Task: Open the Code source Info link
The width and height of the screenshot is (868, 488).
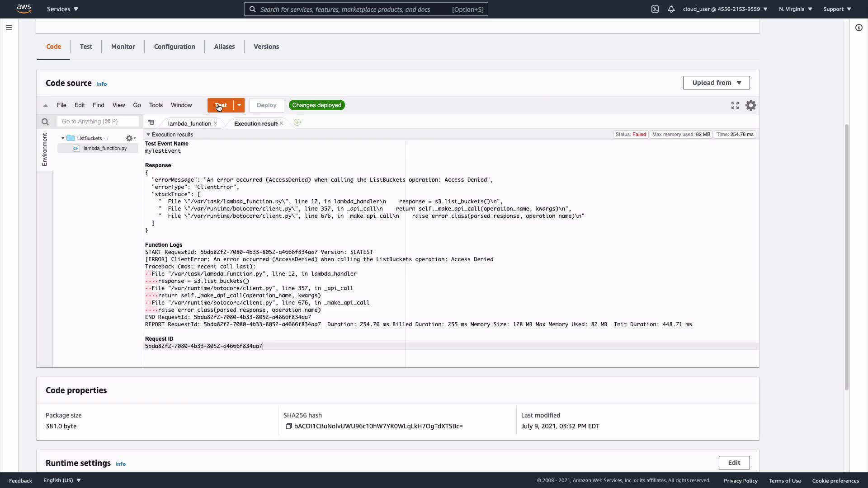Action: [x=101, y=84]
